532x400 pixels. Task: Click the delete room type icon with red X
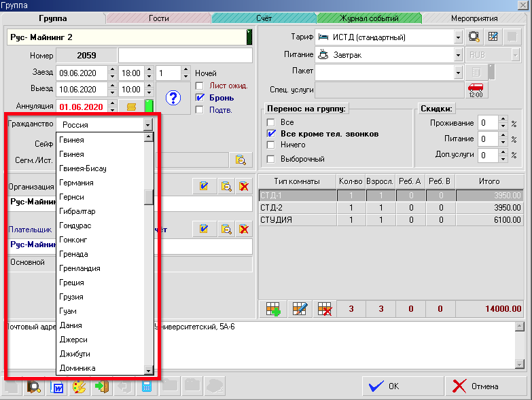pyautogui.click(x=325, y=309)
